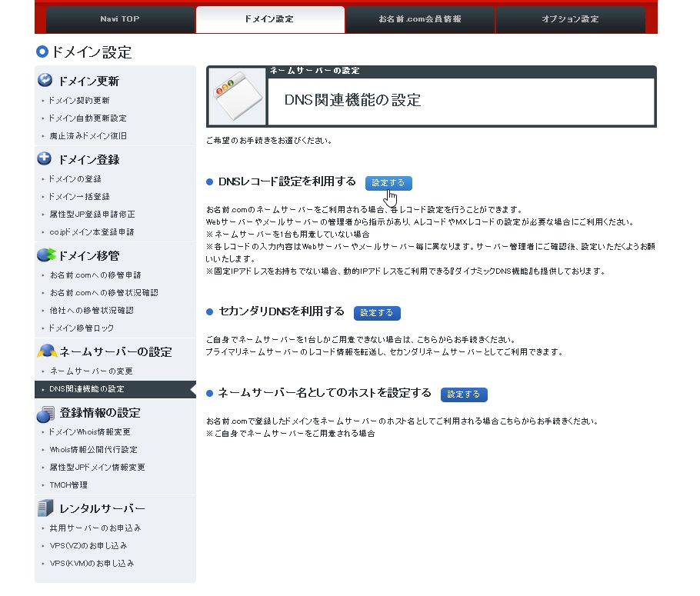The image size is (700, 596).
Task: Open 属性型JP登録申請修正 link
Action: click(x=92, y=215)
